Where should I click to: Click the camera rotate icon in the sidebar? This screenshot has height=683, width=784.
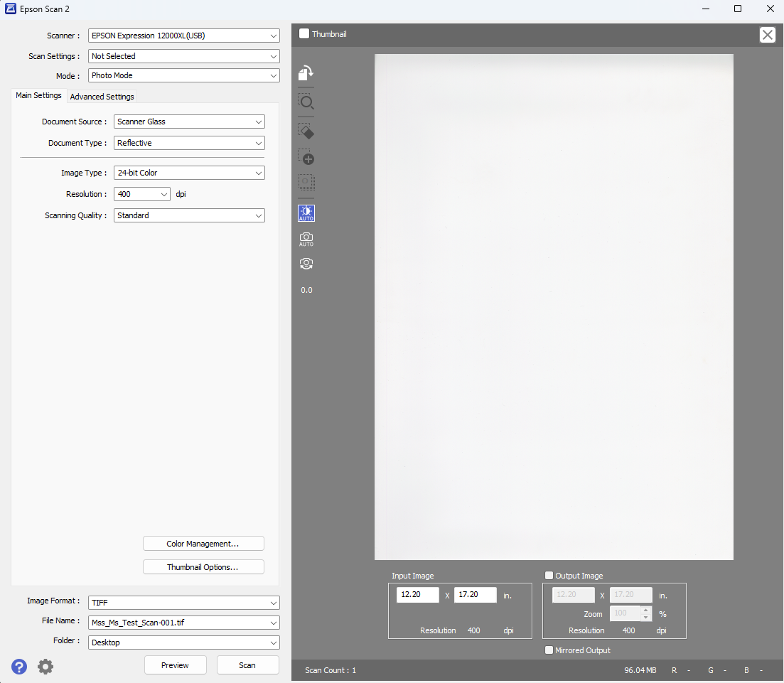pyautogui.click(x=306, y=263)
